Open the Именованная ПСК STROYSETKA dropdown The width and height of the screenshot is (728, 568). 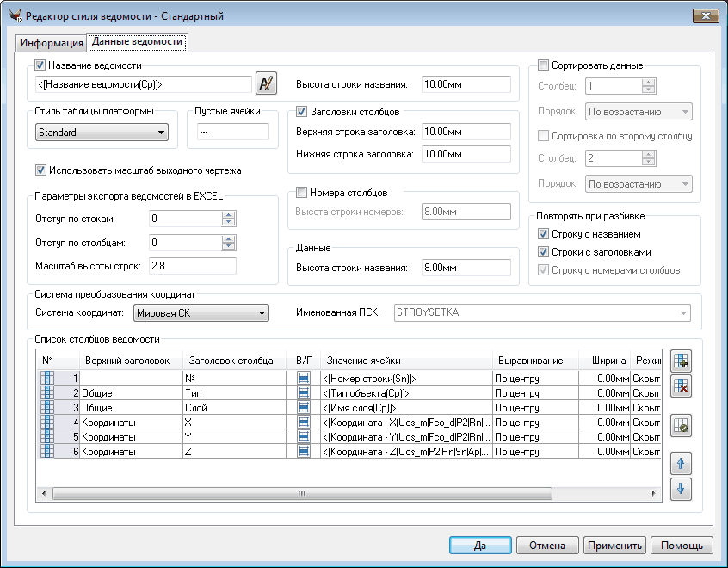[541, 313]
